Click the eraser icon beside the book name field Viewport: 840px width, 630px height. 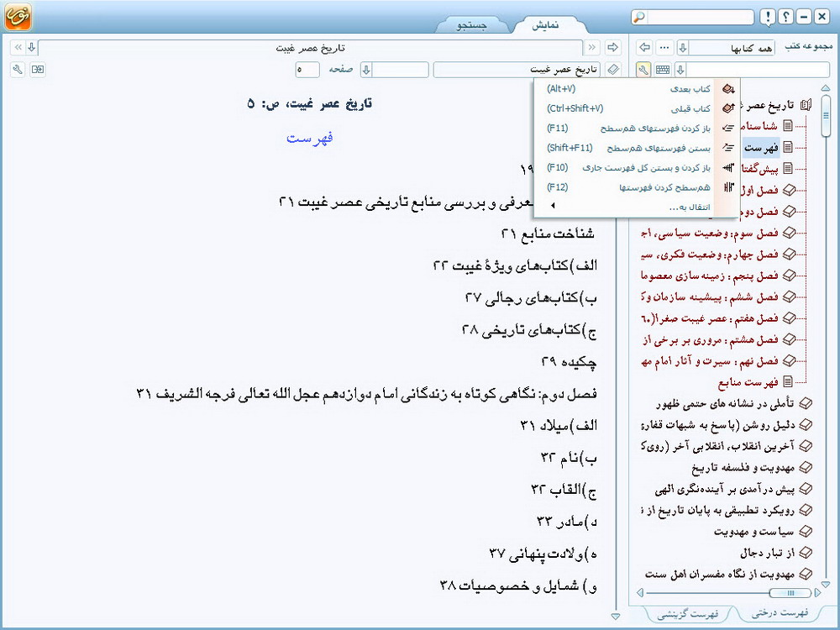coord(613,70)
